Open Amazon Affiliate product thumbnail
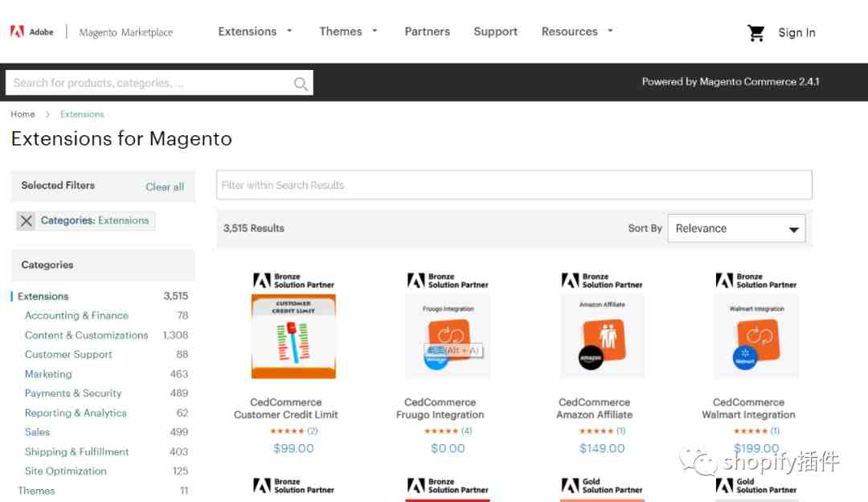The image size is (868, 502). tap(602, 336)
